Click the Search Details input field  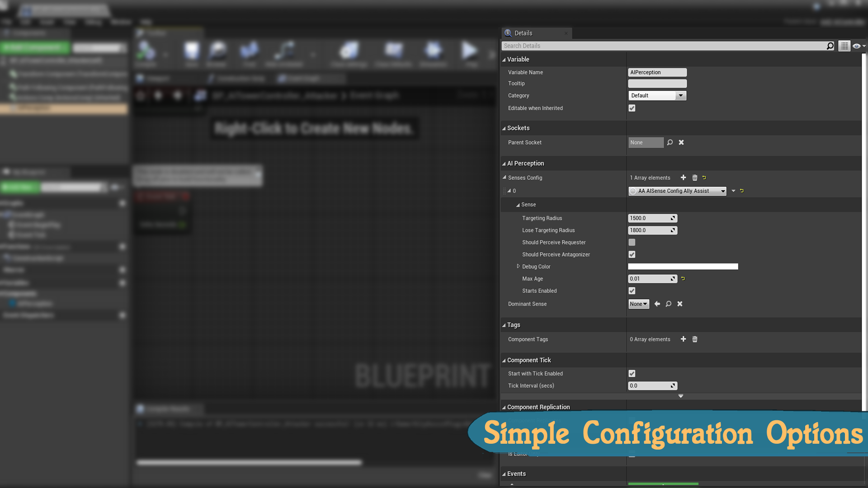pyautogui.click(x=664, y=46)
